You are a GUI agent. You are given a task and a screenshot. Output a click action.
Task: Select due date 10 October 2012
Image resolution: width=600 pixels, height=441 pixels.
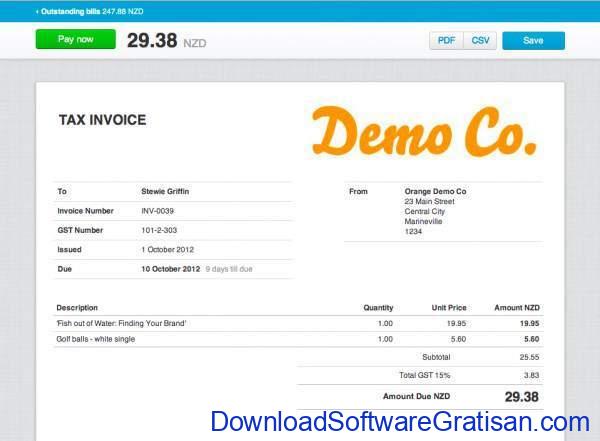click(171, 269)
